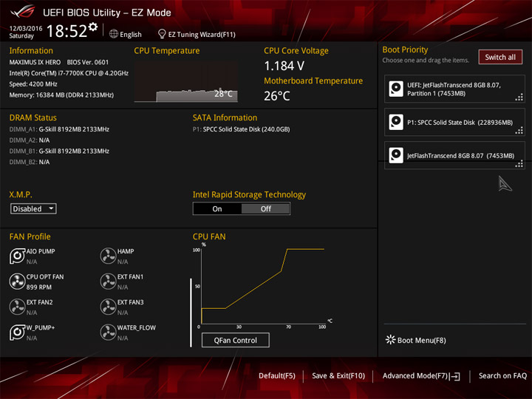Click the Advanced Mode exit arrow icon
Image resolution: width=532 pixels, height=399 pixels.
point(455,376)
